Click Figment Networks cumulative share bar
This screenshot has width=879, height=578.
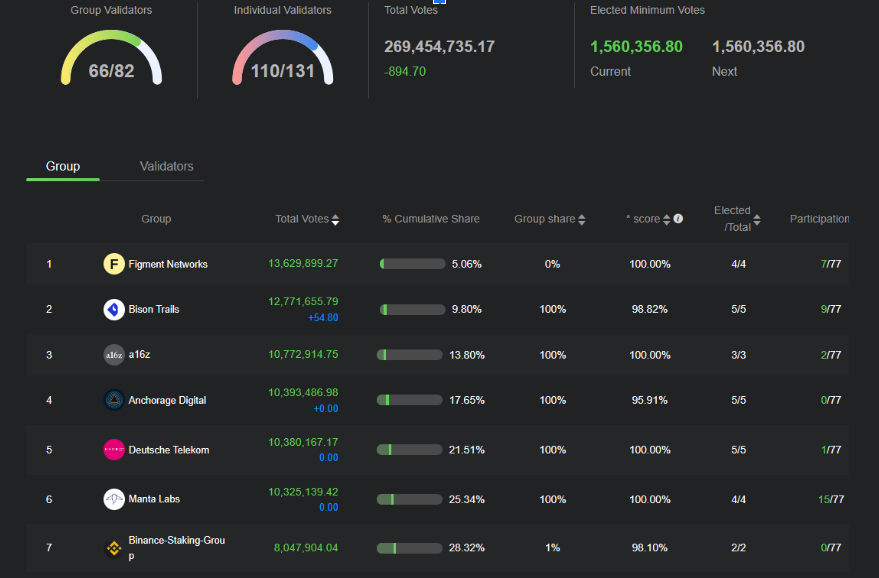click(413, 264)
